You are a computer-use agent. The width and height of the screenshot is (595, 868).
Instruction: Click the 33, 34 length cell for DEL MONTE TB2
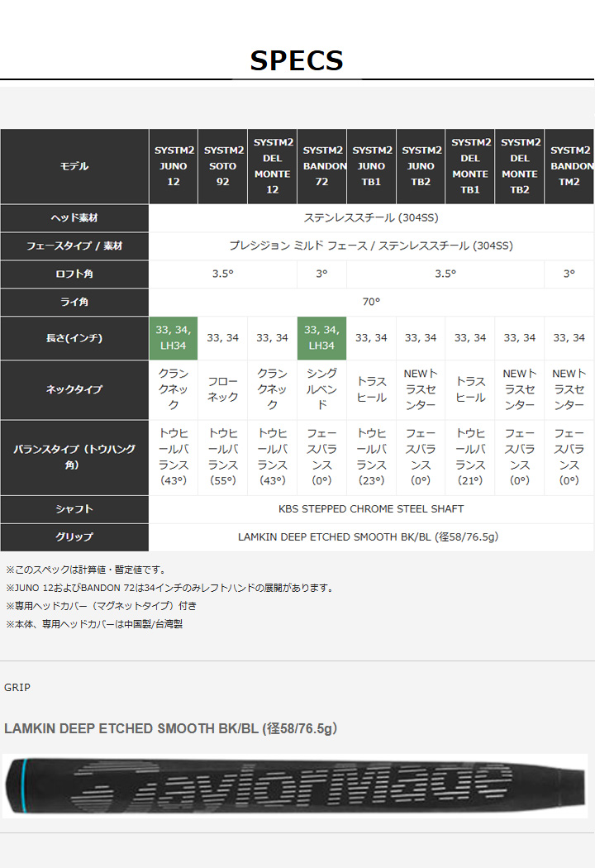520,338
